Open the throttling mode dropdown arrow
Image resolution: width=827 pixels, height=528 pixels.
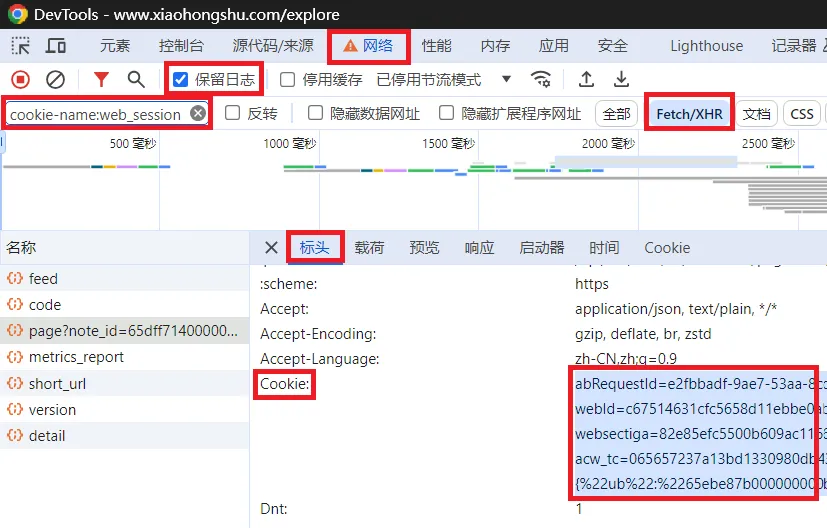tap(506, 79)
